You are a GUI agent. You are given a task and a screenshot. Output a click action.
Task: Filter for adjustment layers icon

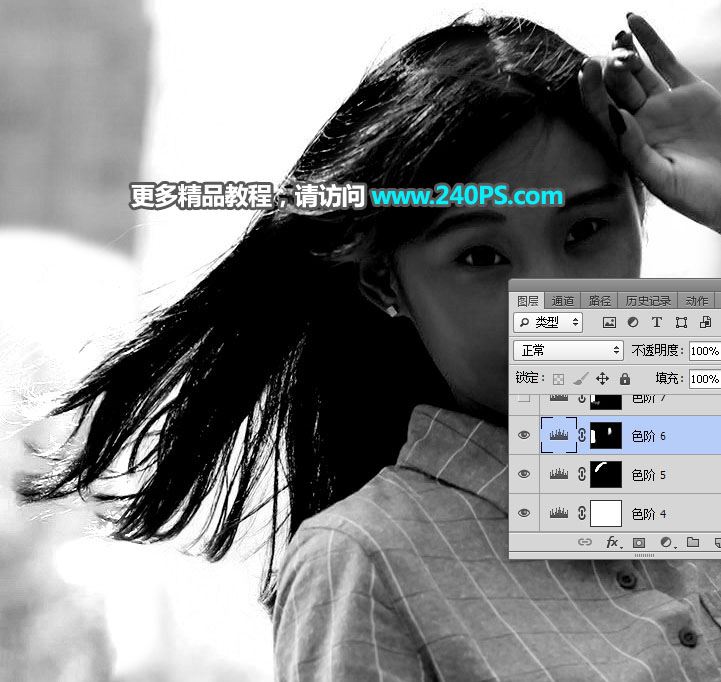(633, 323)
